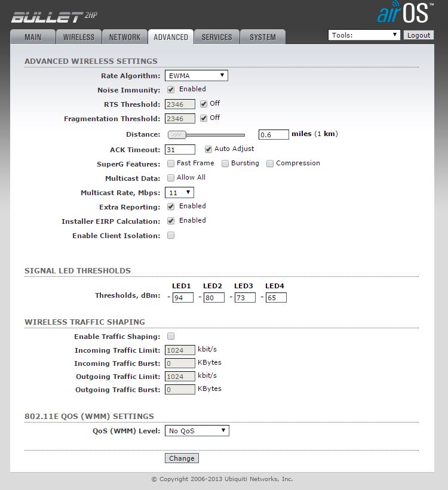Viewport: 448px width, 490px height.
Task: Switch to the SYSTEM tab
Action: pyautogui.click(x=263, y=37)
